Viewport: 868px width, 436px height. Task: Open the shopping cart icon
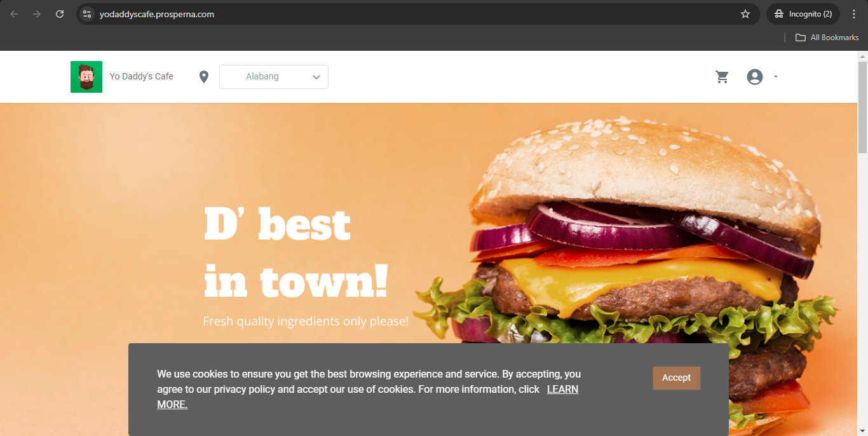pyautogui.click(x=722, y=77)
